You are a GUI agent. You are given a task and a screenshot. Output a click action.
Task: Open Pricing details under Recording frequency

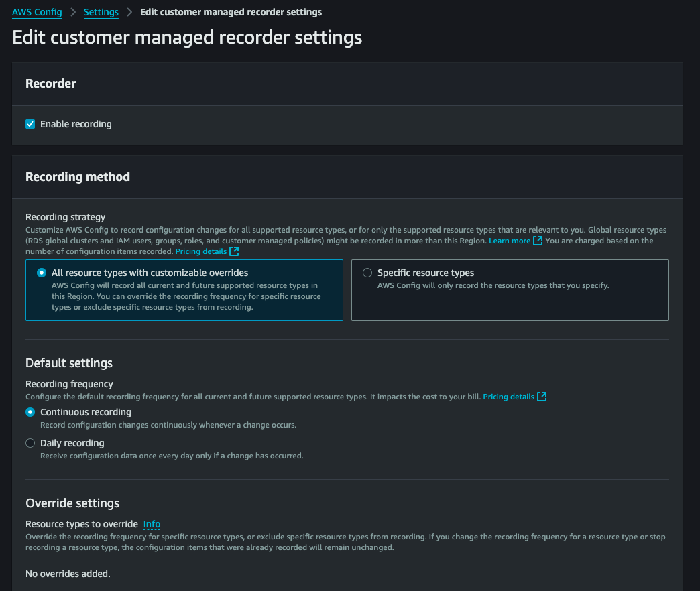[508, 397]
